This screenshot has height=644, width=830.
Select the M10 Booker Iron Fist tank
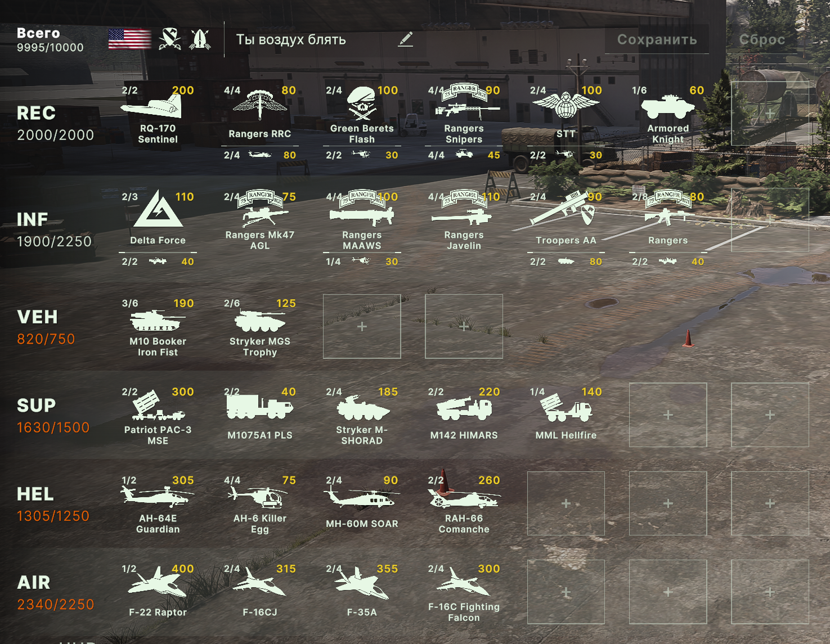(x=158, y=327)
